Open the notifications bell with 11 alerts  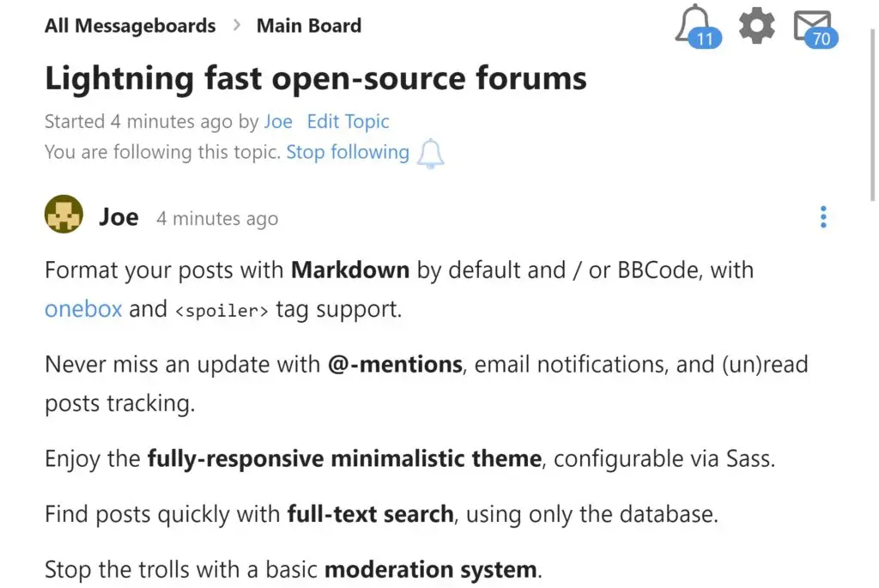pyautogui.click(x=697, y=26)
